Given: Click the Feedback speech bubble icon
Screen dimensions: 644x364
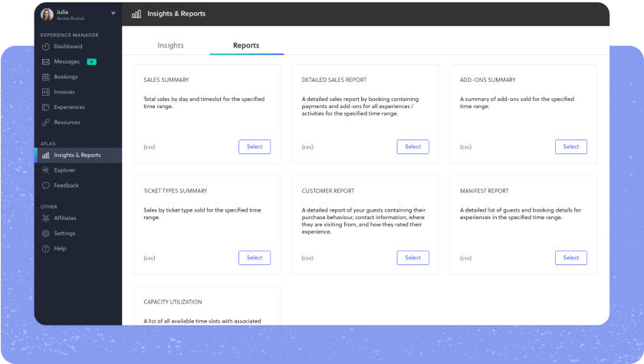Looking at the screenshot, I should click(46, 185).
